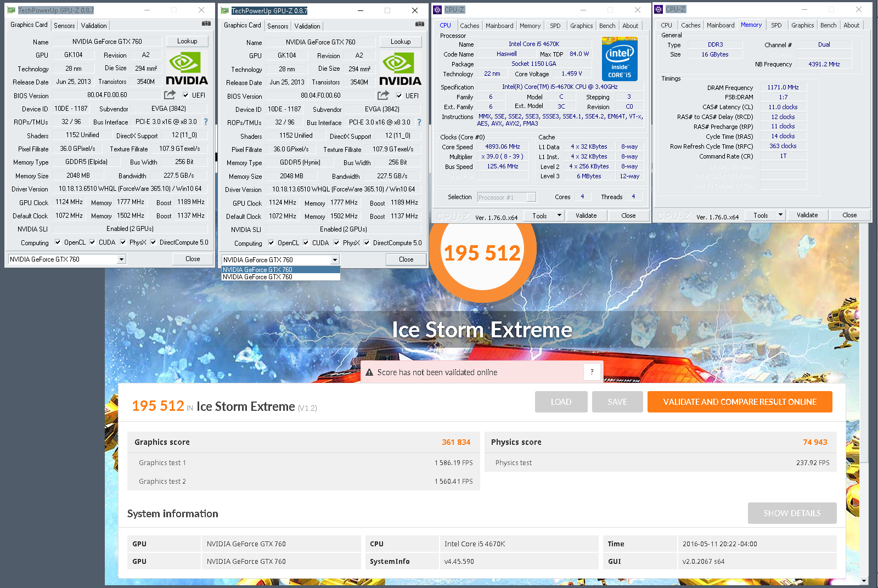The width and height of the screenshot is (878, 588).
Task: Click NVIDIA logo in second GPU-Z window
Action: 400,69
